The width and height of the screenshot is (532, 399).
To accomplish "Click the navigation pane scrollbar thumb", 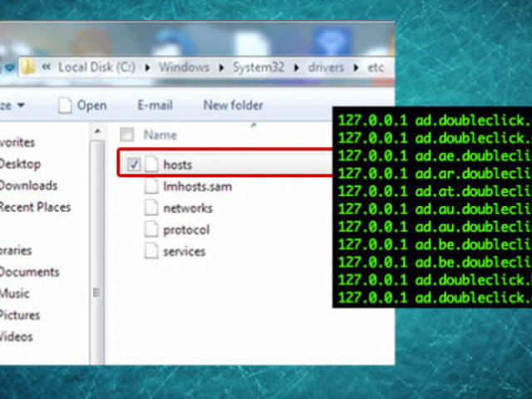I will pos(97,251).
